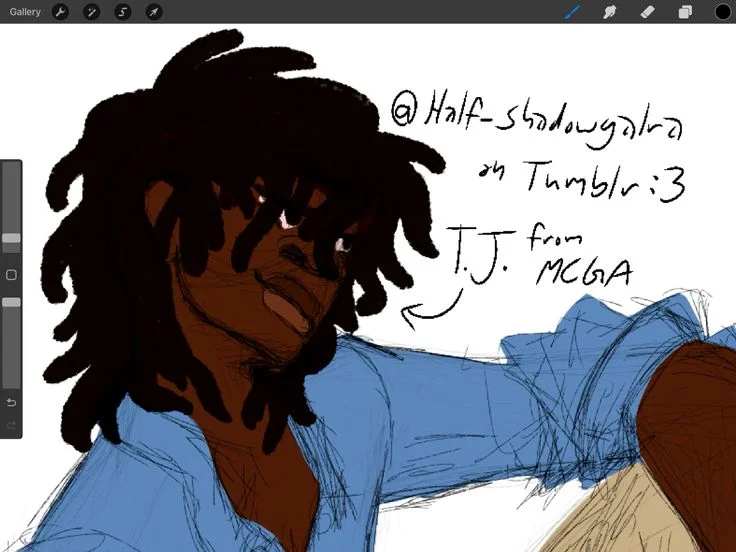
Task: Open the Layers panel
Action: pos(685,12)
